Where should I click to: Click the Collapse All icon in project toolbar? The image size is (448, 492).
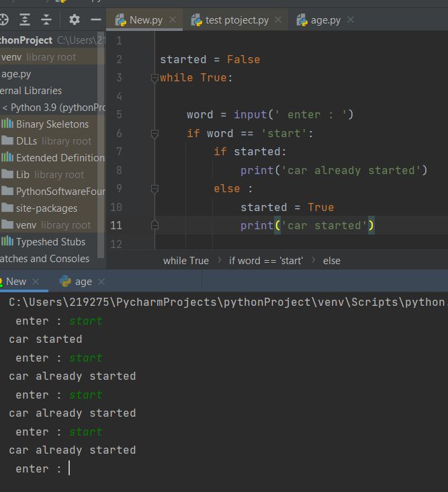tap(46, 19)
